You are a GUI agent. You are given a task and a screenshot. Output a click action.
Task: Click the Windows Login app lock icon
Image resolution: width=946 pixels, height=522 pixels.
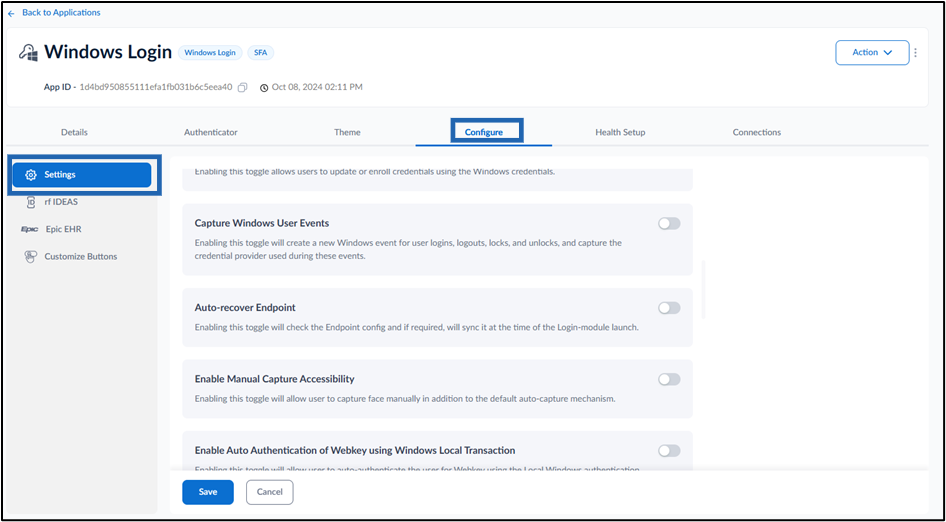click(x=28, y=53)
